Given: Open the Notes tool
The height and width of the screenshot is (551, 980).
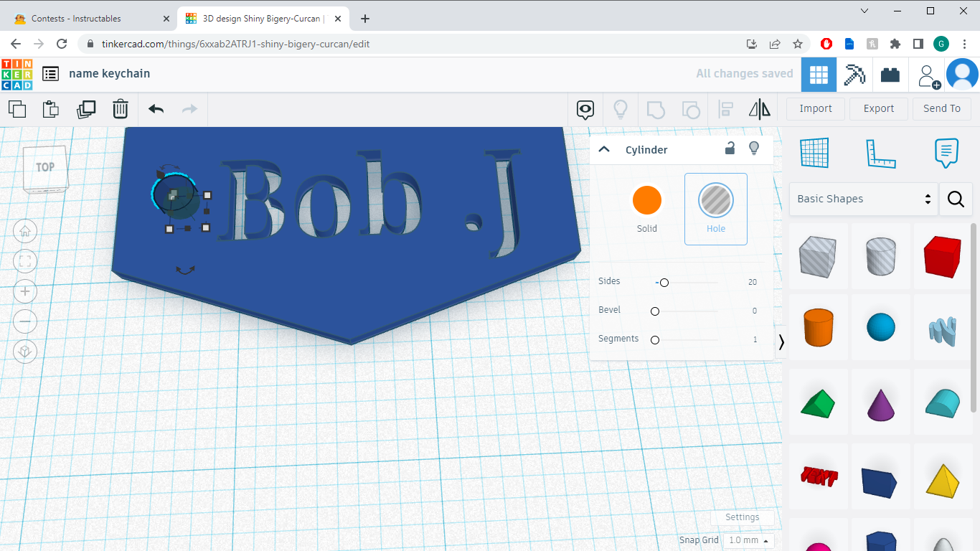Looking at the screenshot, I should tap(946, 152).
